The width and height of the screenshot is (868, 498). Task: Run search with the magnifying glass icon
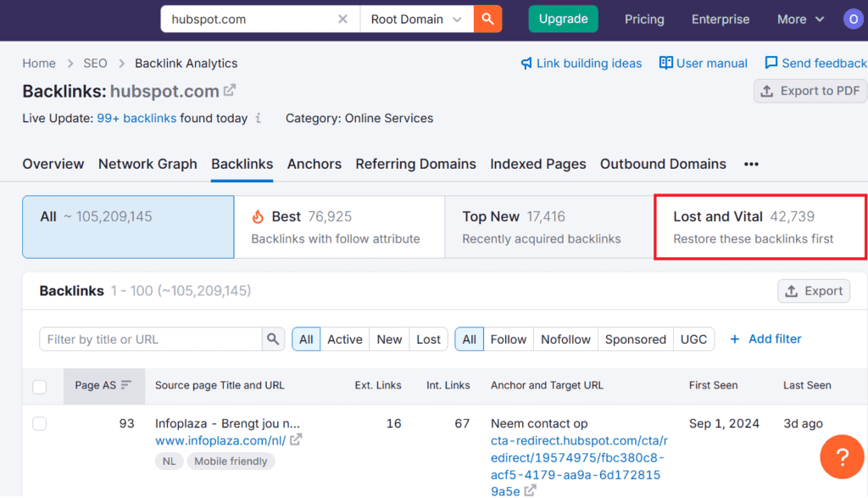pos(487,18)
